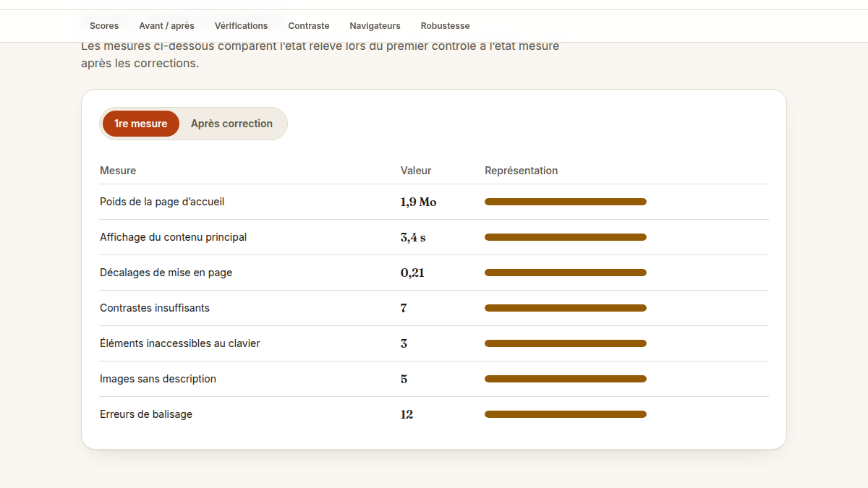
Task: Click the 1,9 Mo value
Action: (x=418, y=202)
